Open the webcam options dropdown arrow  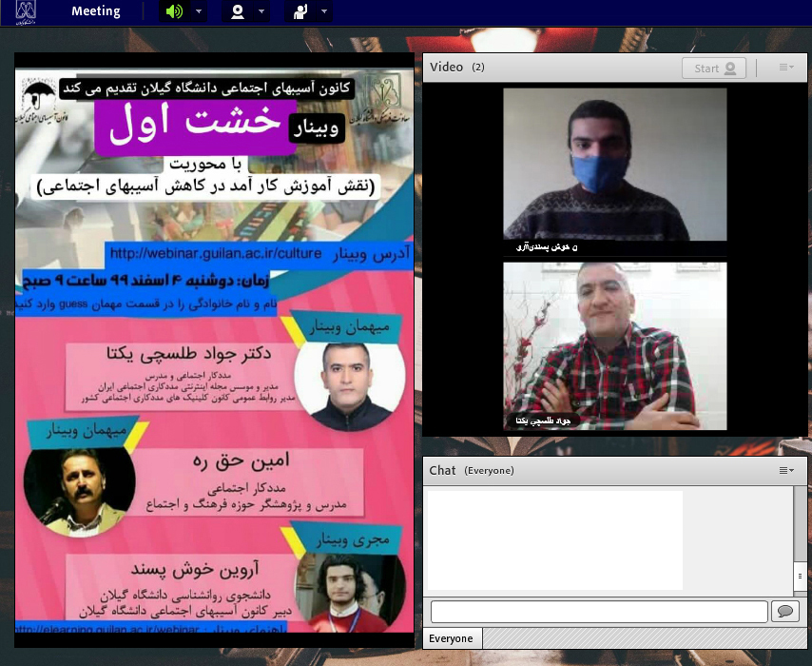pyautogui.click(x=261, y=12)
